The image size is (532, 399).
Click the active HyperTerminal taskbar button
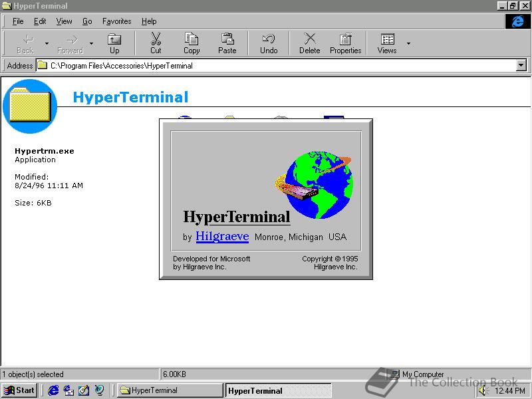point(278,390)
